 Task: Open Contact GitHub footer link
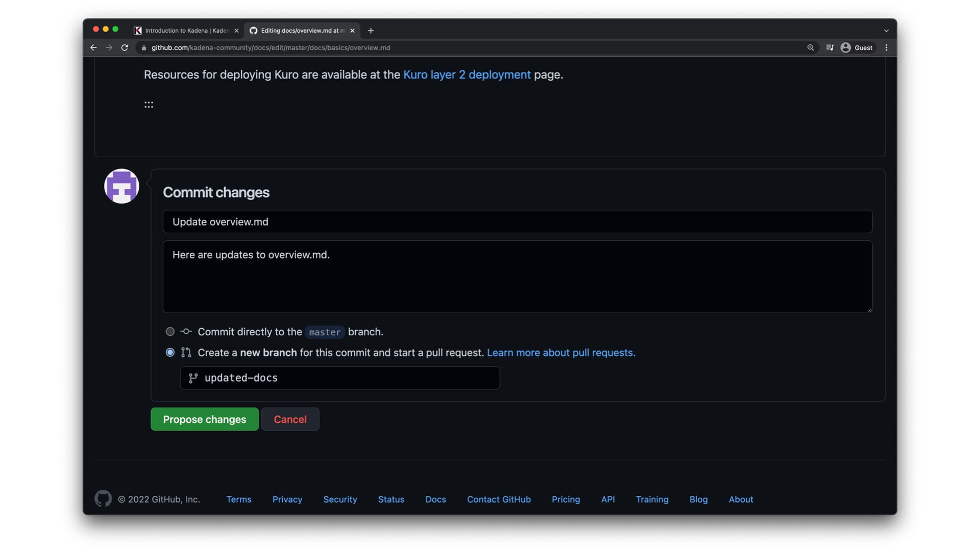[x=499, y=499]
